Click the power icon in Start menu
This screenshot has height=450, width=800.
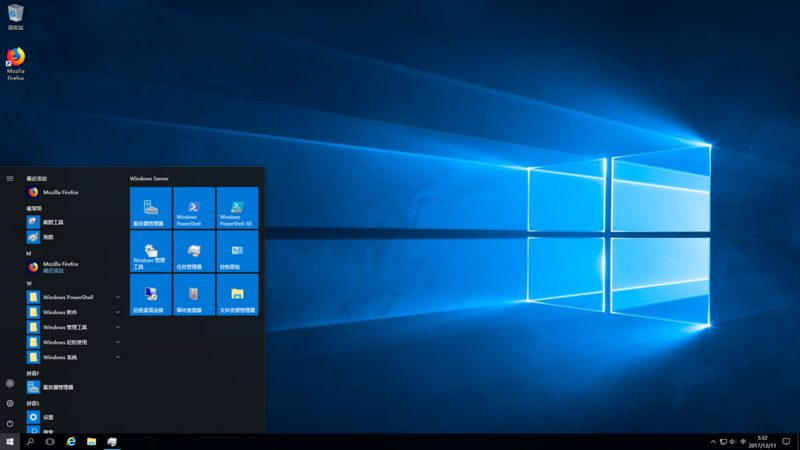click(x=10, y=423)
